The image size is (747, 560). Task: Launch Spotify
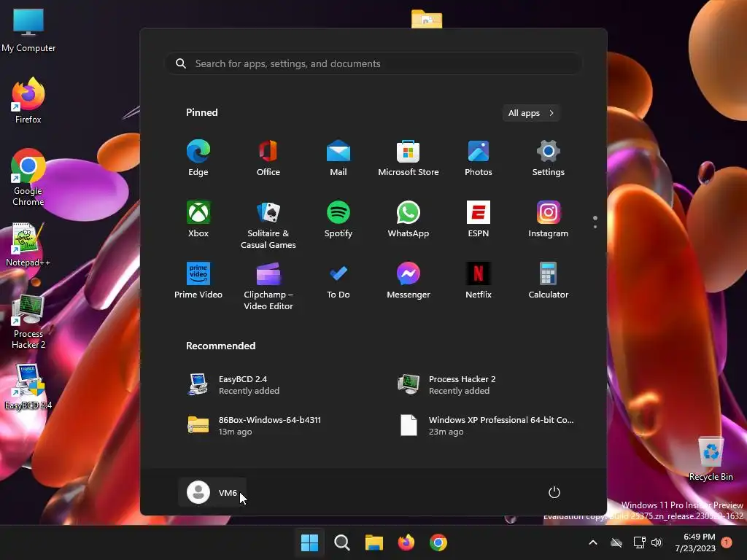click(x=338, y=219)
